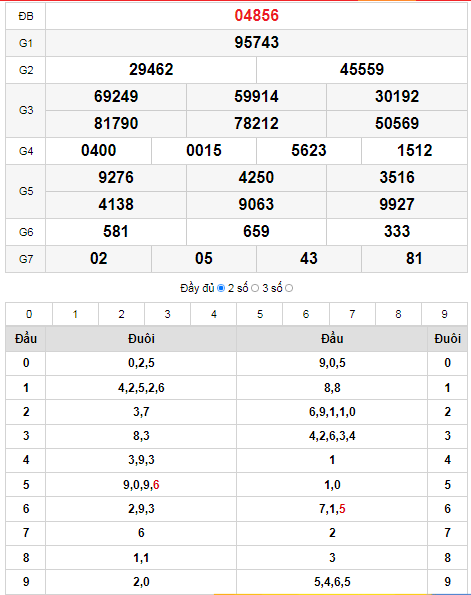Click the G3 number 78212
The height and width of the screenshot is (595, 471).
coord(256,123)
